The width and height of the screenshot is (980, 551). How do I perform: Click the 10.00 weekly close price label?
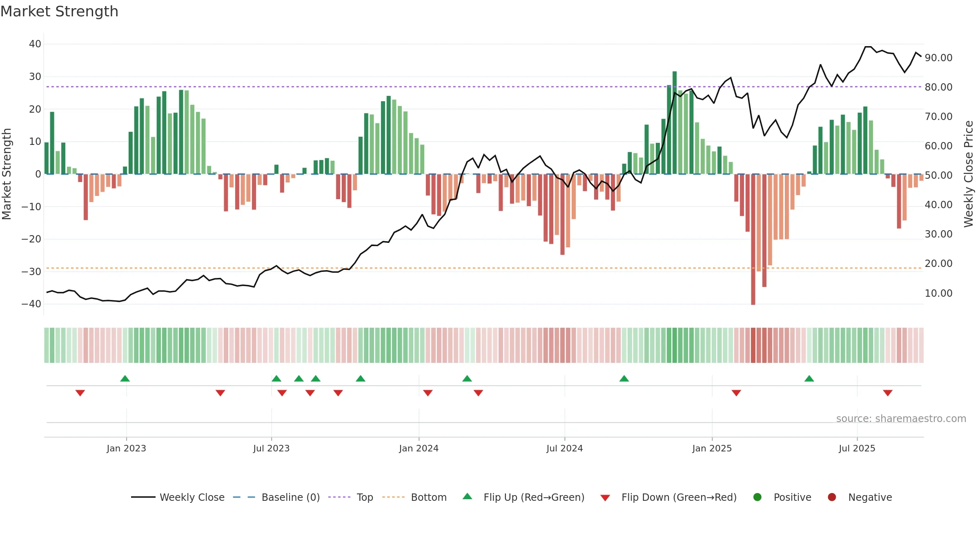(x=938, y=293)
